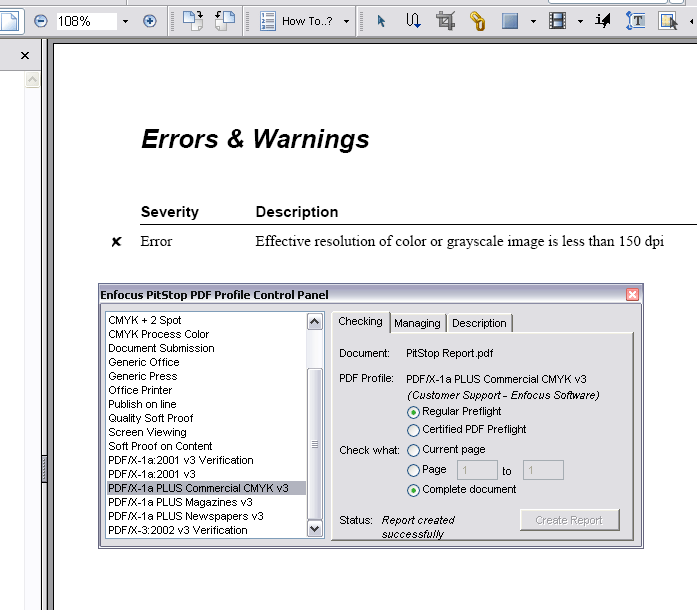697x610 pixels.
Task: Click the profile list scrollbar thumb
Action: [315, 444]
